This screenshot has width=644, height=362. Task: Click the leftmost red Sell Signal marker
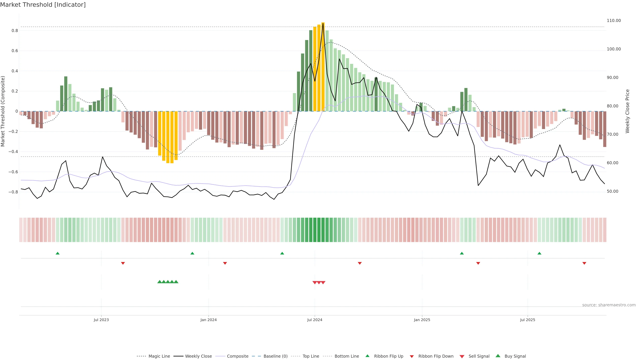tap(315, 283)
